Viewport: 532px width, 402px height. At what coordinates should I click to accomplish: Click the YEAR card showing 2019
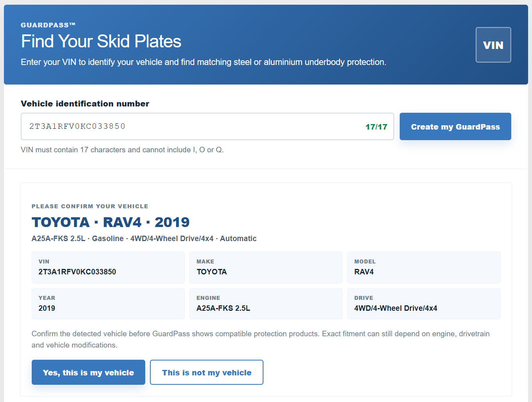point(108,304)
